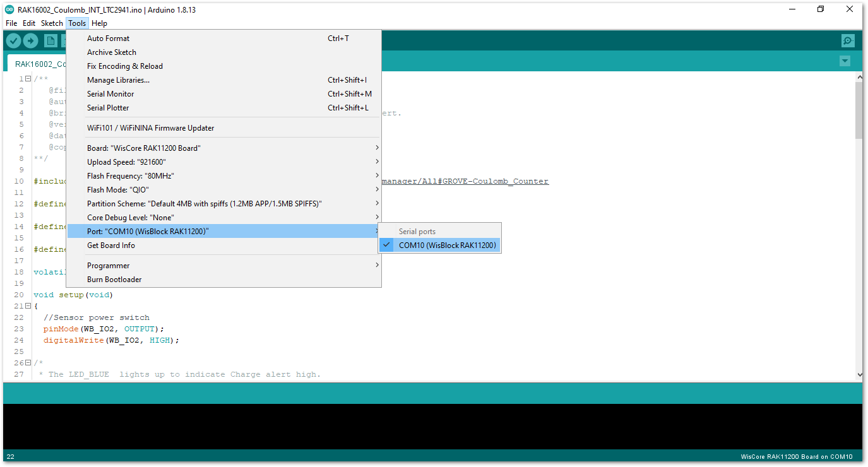
Task: Click the black console output area
Action: point(433,427)
